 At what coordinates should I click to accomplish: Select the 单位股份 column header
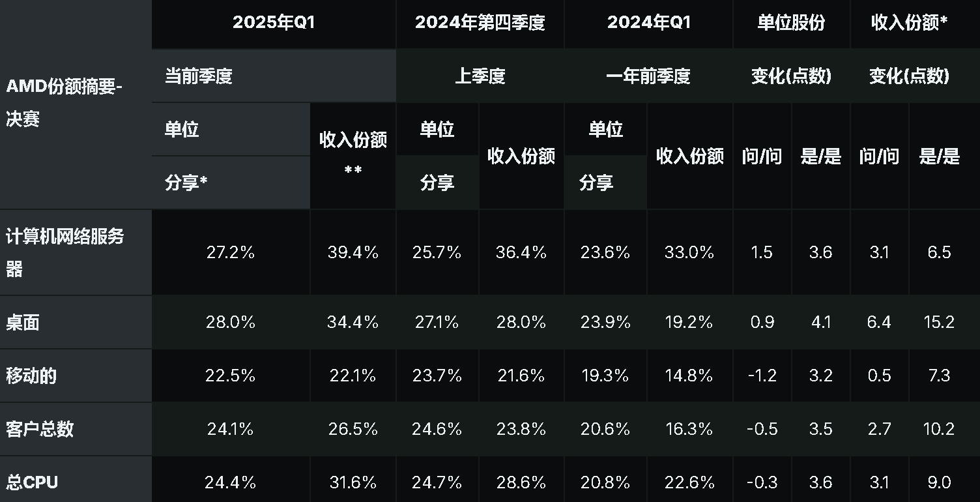[791, 23]
